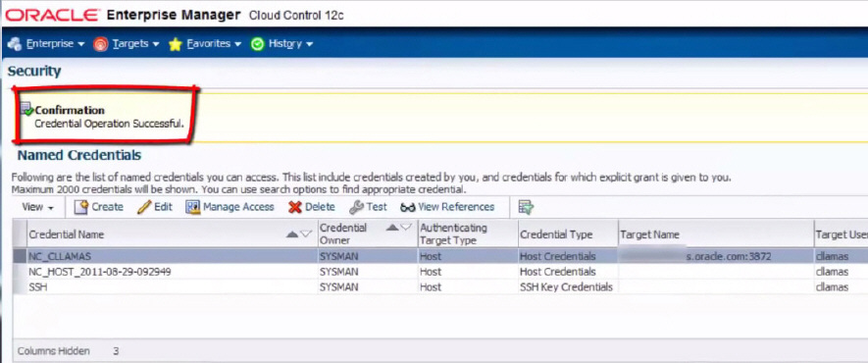Select the SSH credential row
The image size is (868, 363).
point(440,287)
